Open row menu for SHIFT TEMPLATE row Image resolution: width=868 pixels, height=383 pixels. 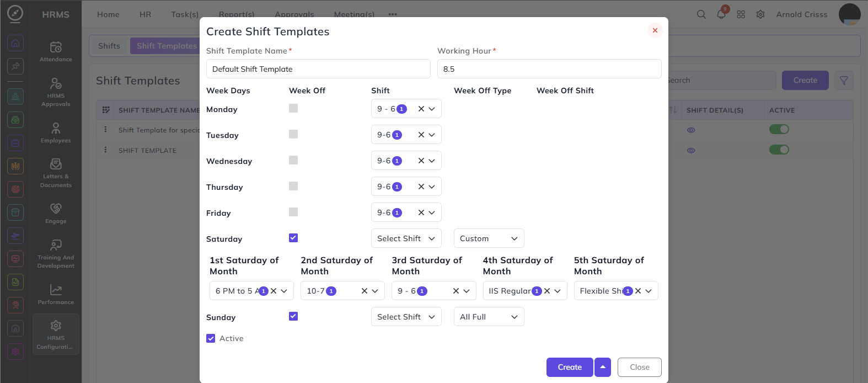[105, 150]
